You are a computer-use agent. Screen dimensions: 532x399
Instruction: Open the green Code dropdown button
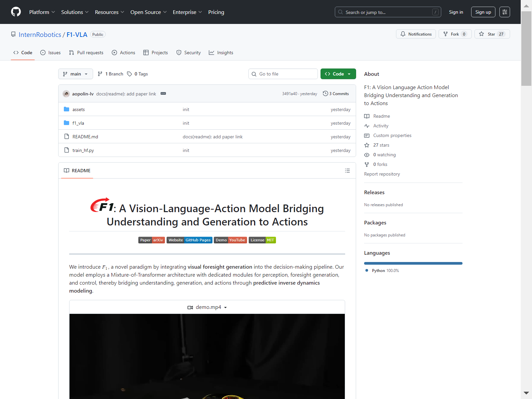[338, 74]
